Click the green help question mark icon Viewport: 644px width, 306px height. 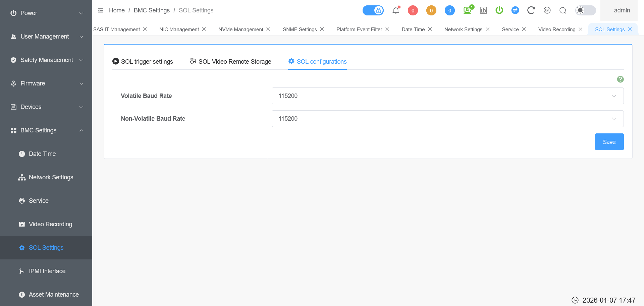(x=620, y=79)
